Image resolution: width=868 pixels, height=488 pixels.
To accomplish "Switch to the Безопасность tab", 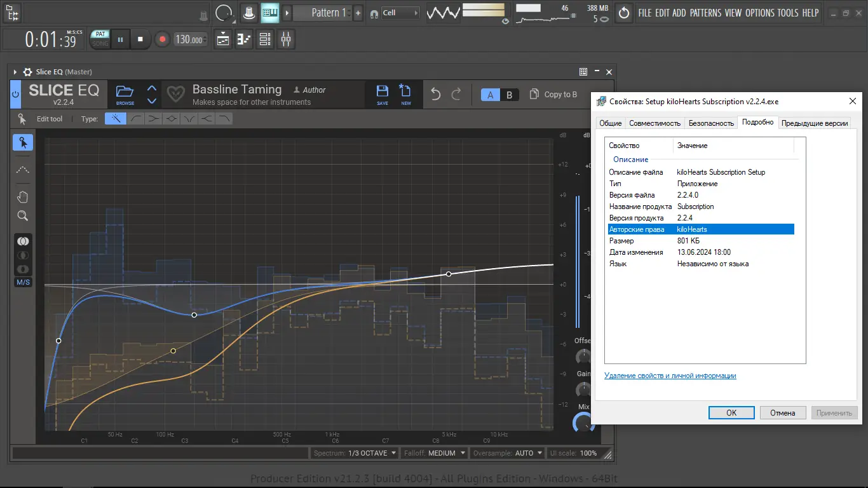I will (711, 123).
